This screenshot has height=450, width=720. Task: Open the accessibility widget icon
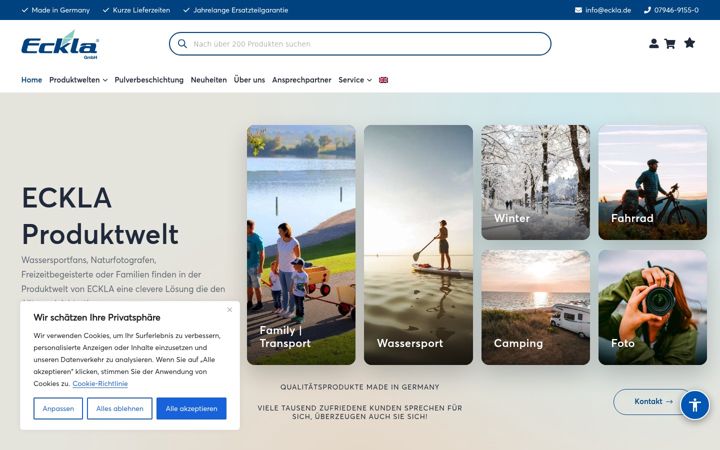pyautogui.click(x=695, y=405)
